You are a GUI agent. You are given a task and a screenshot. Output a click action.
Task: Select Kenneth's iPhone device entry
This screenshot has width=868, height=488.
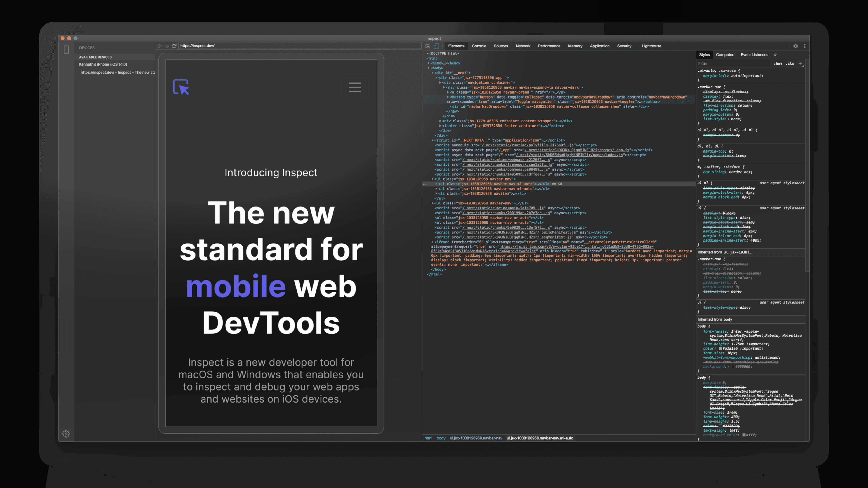(103, 64)
